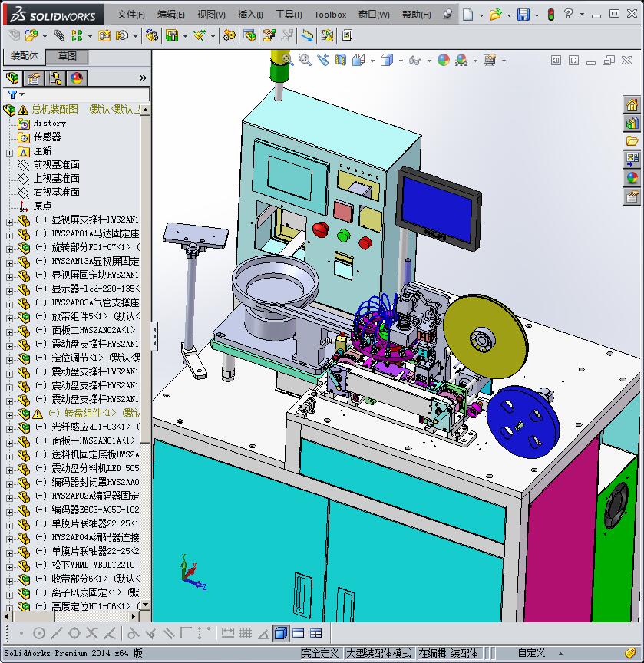Click the Exploded View icon
The image size is (644, 663).
268,35
